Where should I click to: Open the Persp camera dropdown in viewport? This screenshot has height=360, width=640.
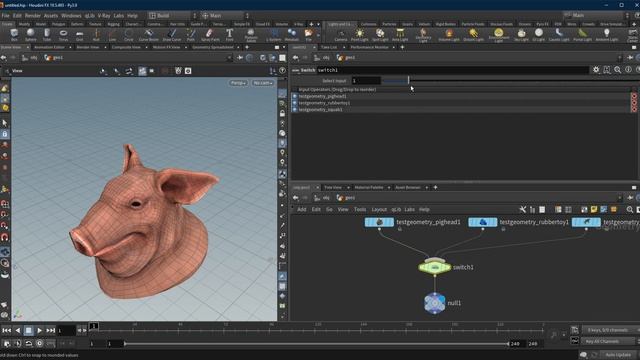tap(238, 83)
